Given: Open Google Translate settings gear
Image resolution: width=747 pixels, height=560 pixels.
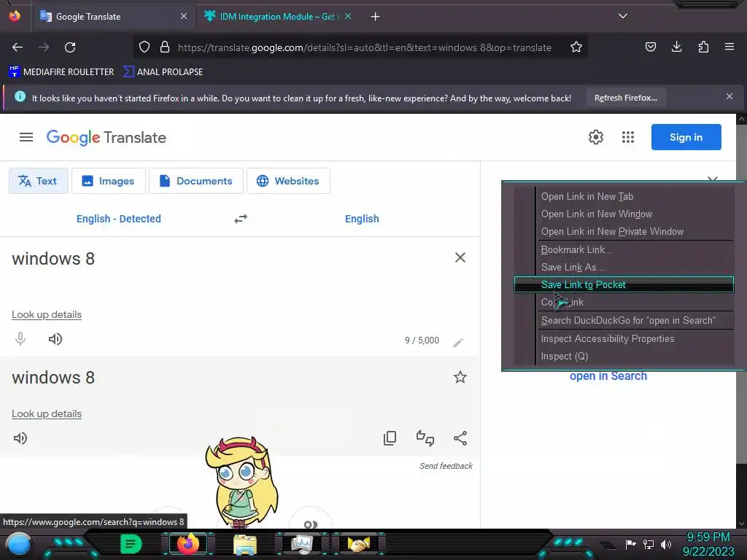Looking at the screenshot, I should [x=595, y=137].
